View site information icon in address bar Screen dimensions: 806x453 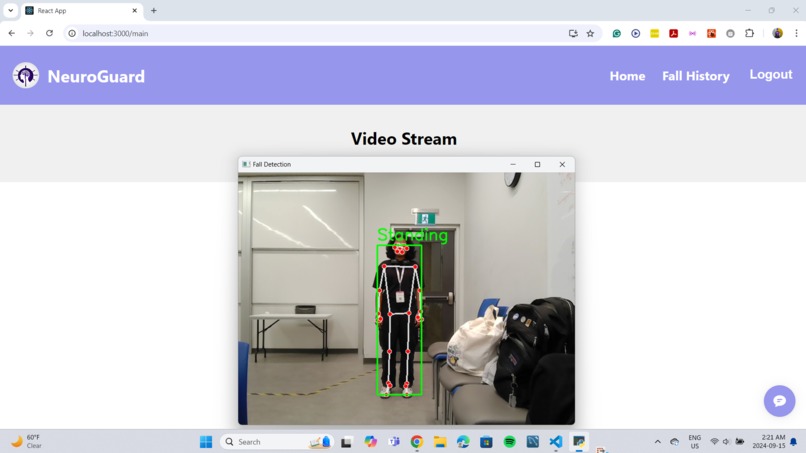coord(72,33)
